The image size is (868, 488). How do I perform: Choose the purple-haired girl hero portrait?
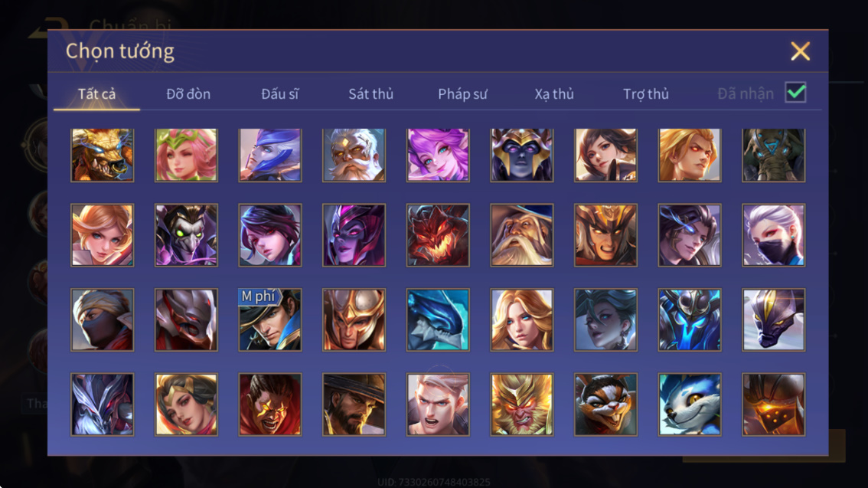(438, 155)
